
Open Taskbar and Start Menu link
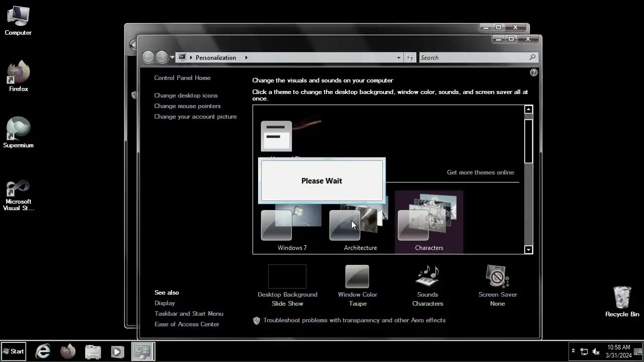click(189, 314)
